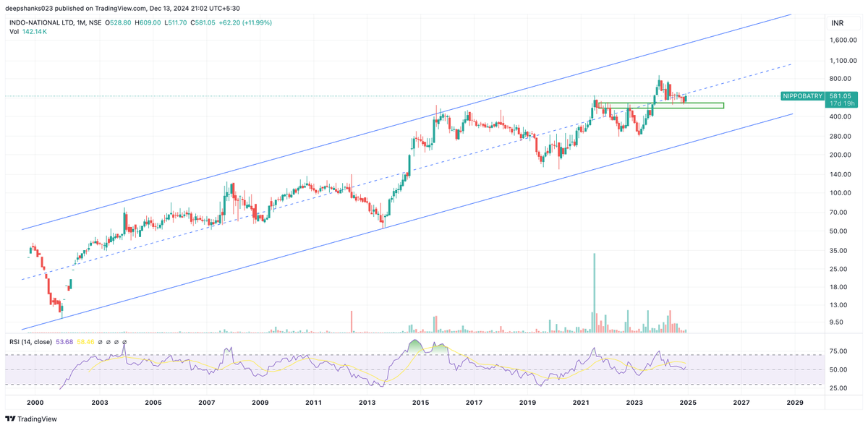Click the Vol 142.14 K reading
Viewport: 868px width, 428px height.
click(29, 33)
